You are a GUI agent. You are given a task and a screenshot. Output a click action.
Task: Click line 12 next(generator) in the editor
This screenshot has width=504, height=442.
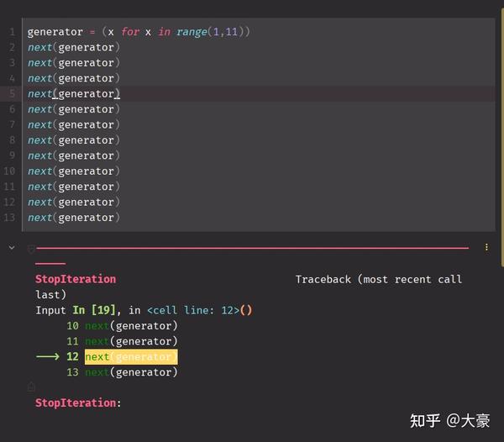click(74, 203)
